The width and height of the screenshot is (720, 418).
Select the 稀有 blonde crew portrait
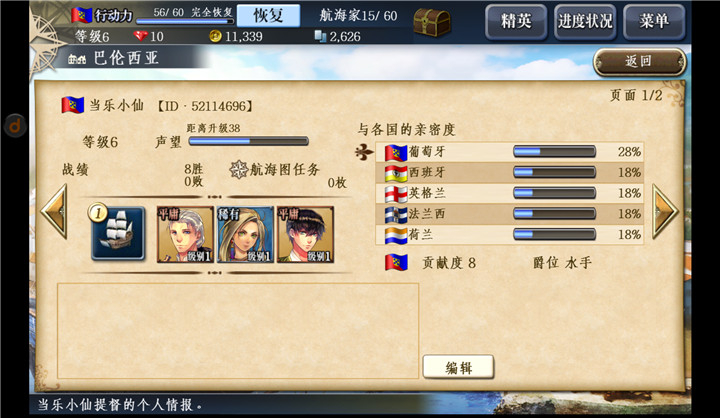pyautogui.click(x=245, y=234)
